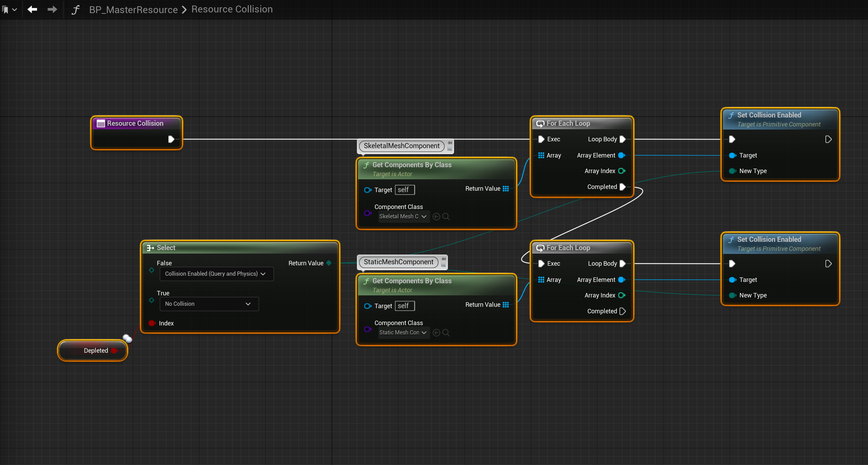Open the False collision type dropdown
This screenshot has width=868, height=465.
coord(216,274)
